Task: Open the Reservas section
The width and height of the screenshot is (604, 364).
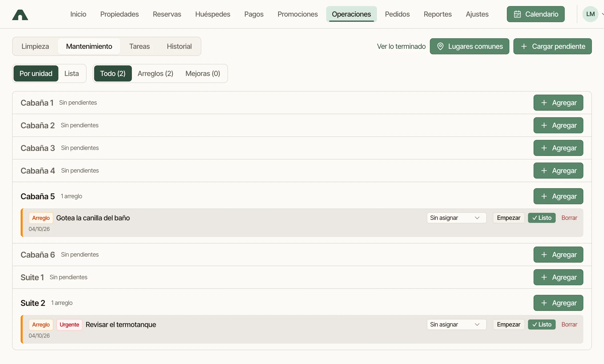Action: pos(167,14)
